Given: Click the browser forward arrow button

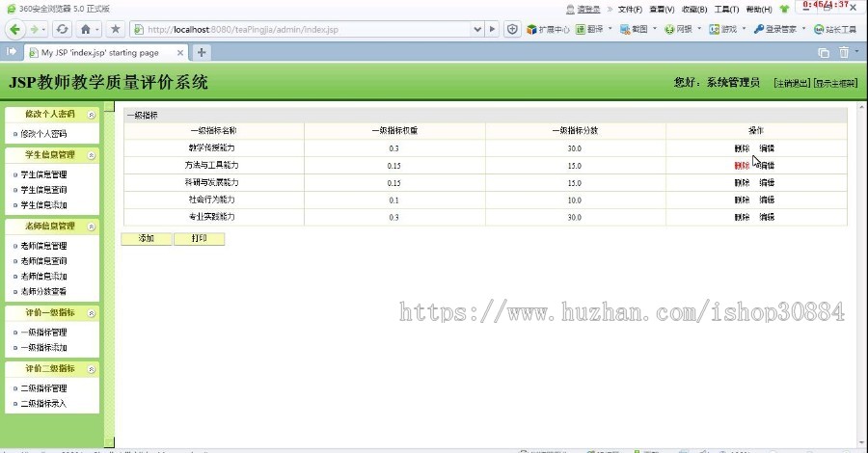Looking at the screenshot, I should pos(35,29).
